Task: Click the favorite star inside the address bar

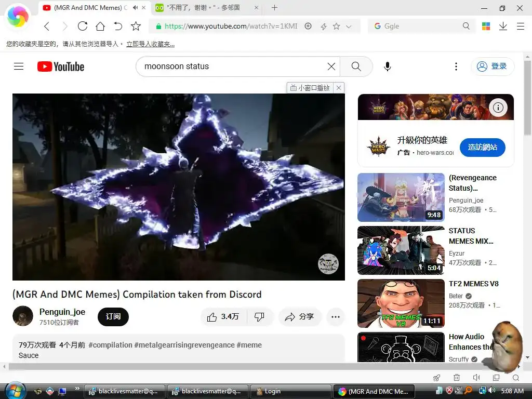Action: (336, 26)
